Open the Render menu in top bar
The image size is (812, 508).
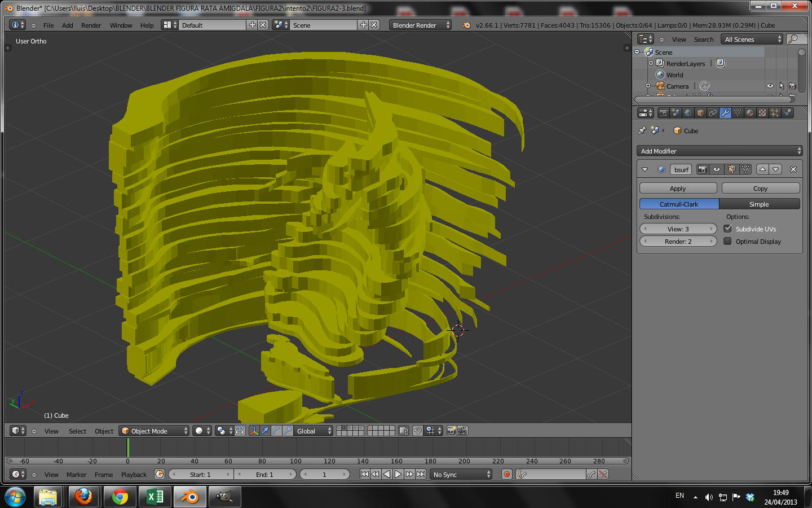[91, 25]
